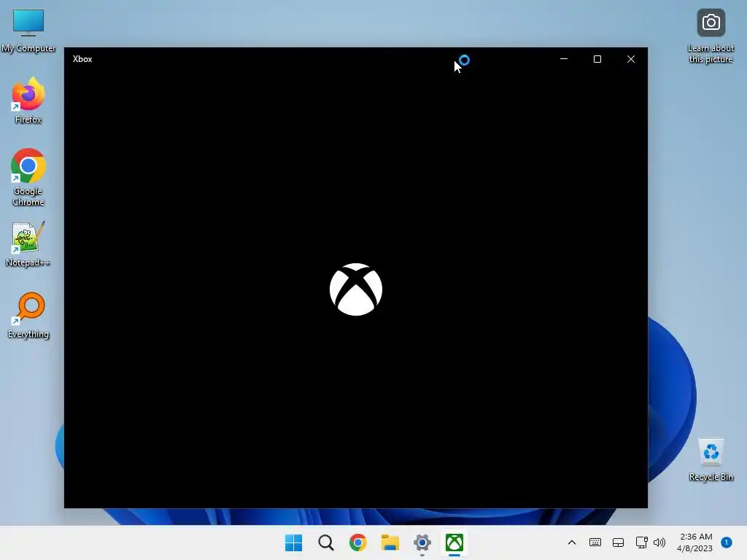Click the Xbox title bar text
747x560 pixels.
pos(82,59)
